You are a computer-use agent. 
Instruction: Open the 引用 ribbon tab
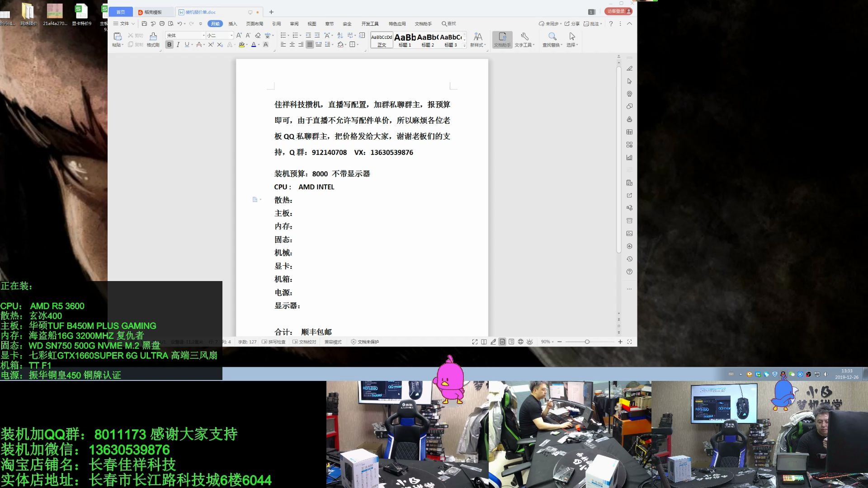point(277,24)
